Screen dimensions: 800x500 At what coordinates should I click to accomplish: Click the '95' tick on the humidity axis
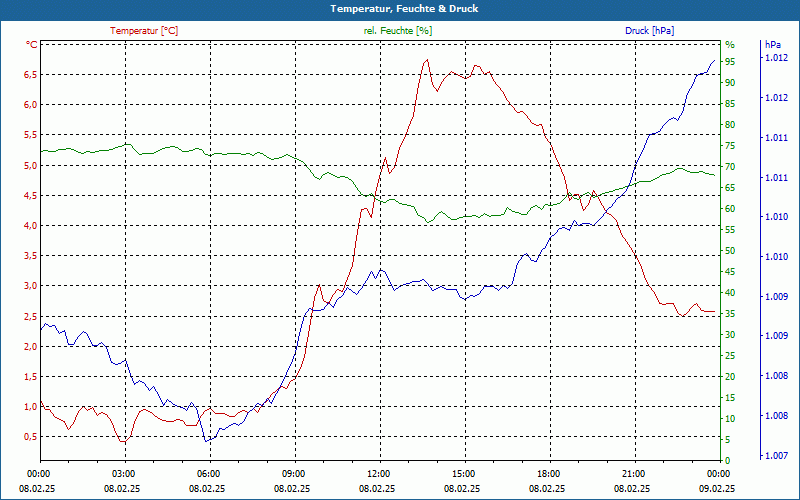point(730,62)
